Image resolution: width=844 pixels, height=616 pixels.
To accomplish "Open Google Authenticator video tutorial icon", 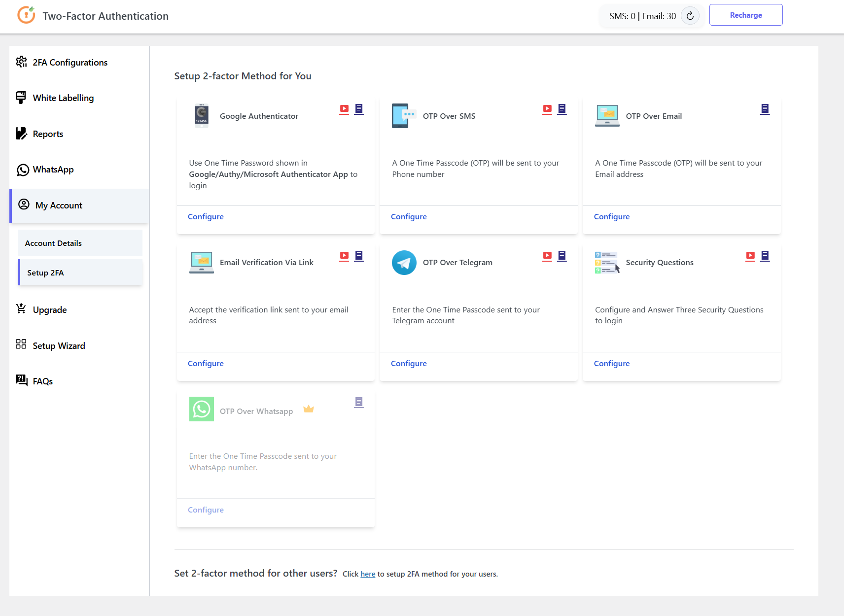I will tap(344, 109).
